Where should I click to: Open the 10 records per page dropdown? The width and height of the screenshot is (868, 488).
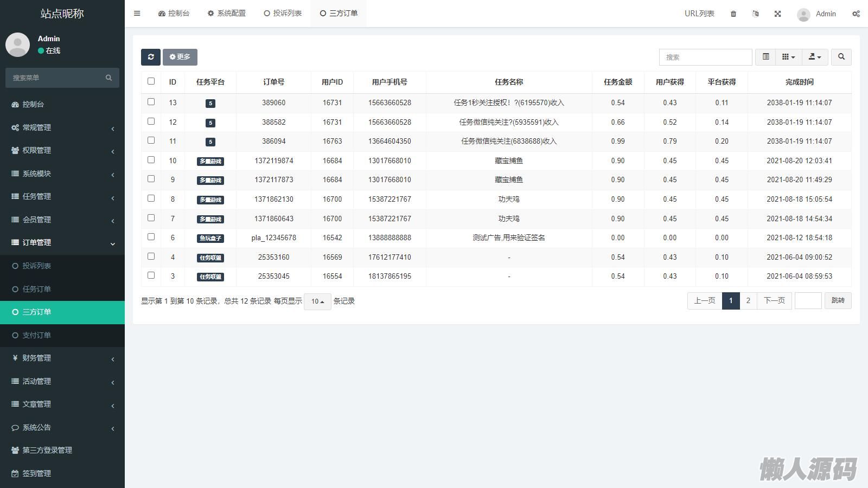[x=317, y=301]
